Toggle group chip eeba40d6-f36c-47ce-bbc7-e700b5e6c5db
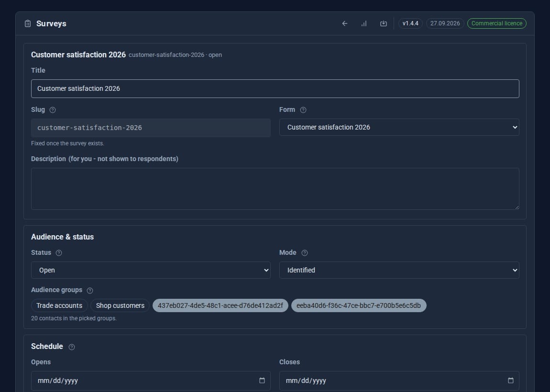This screenshot has width=550, height=392. 359,305
